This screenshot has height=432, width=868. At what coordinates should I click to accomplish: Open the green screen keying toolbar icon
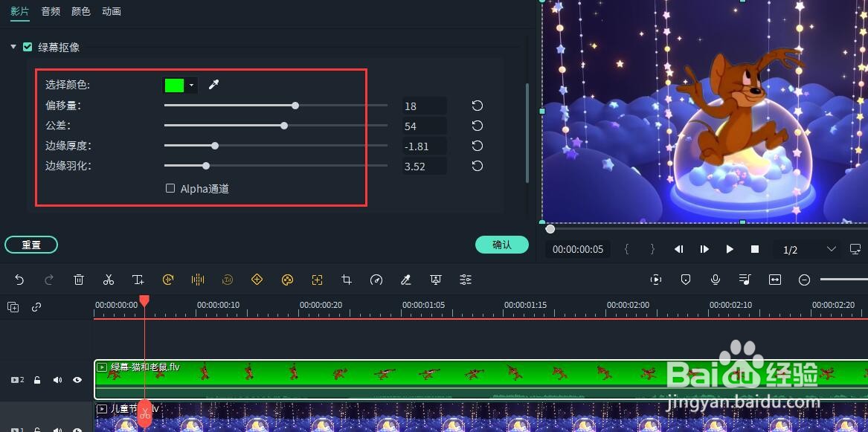coord(406,280)
